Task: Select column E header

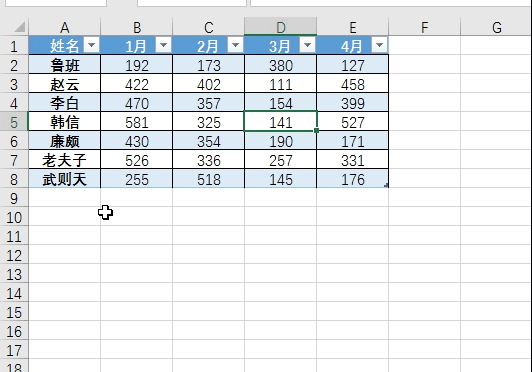Action: tap(353, 27)
